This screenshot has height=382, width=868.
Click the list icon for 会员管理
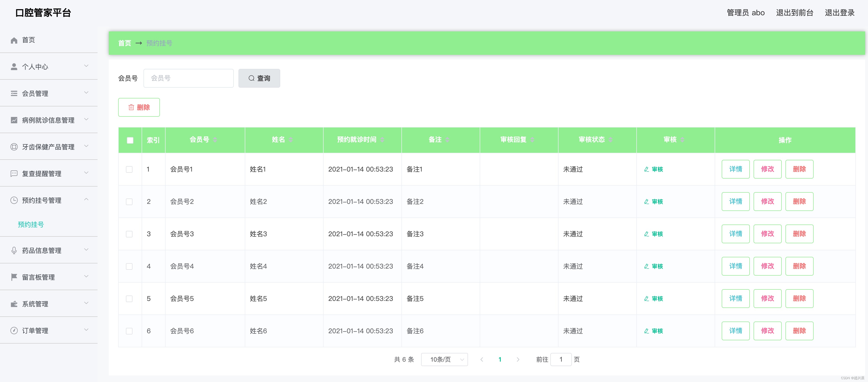[14, 93]
